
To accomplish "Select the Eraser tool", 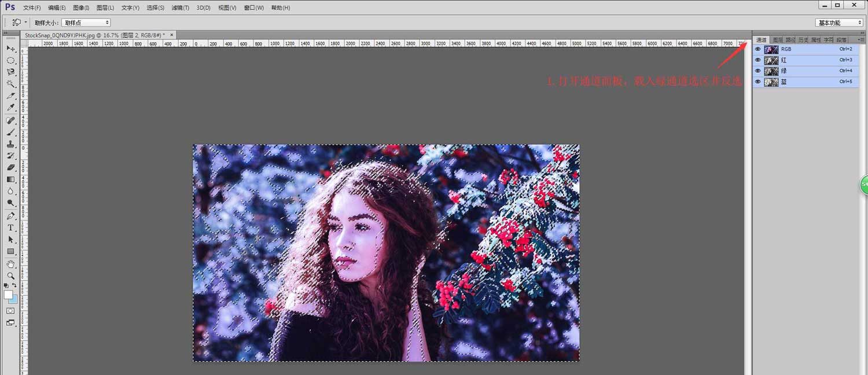I will 10,168.
